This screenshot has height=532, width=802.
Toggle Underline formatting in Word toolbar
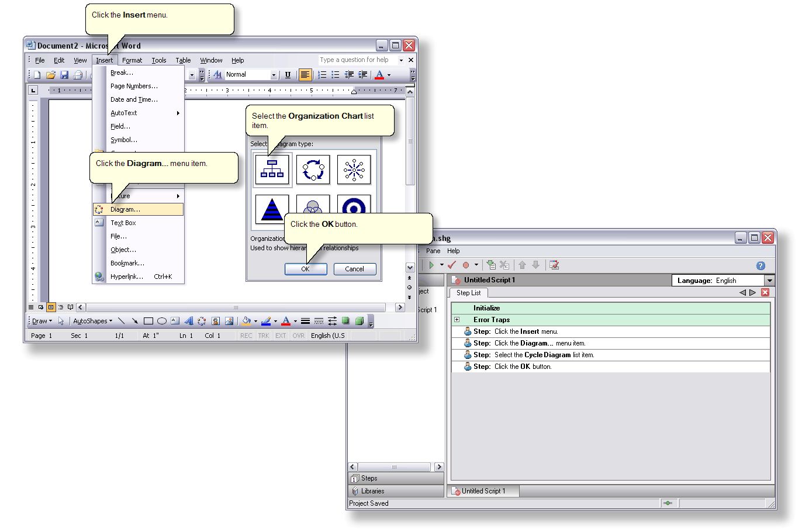tap(288, 75)
